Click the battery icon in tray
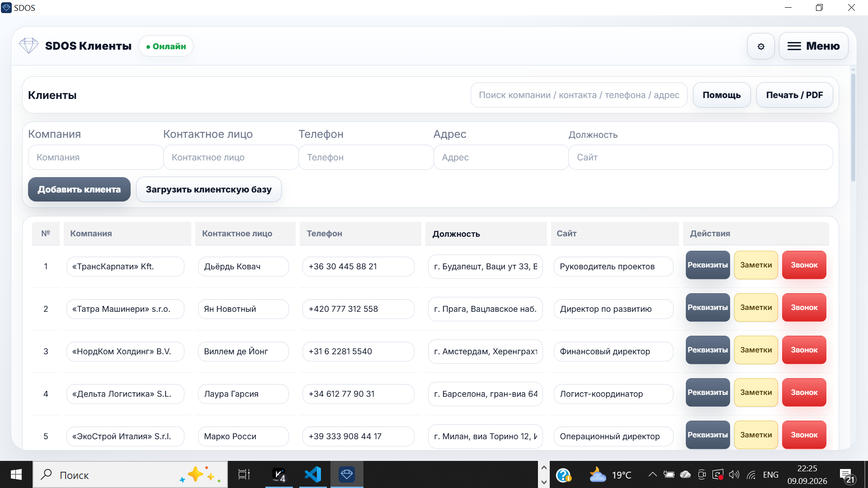The height and width of the screenshot is (488, 868). click(x=669, y=474)
